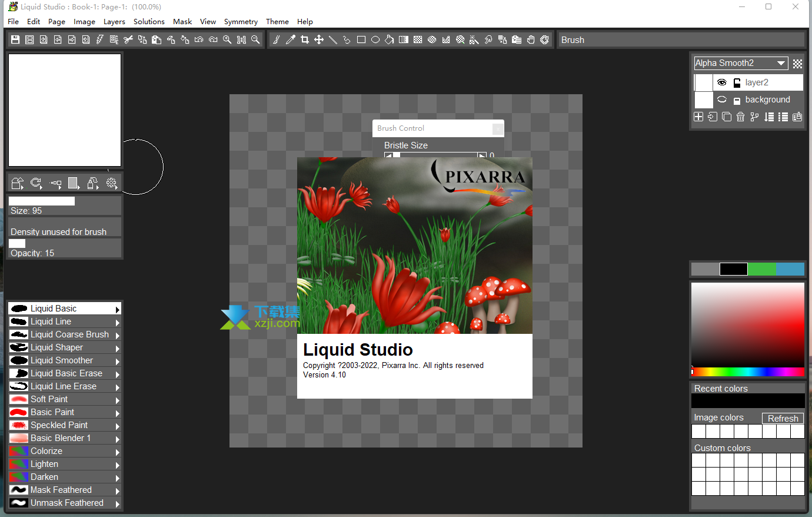Click the brush options gear icon
This screenshot has height=517, width=812.
112,183
